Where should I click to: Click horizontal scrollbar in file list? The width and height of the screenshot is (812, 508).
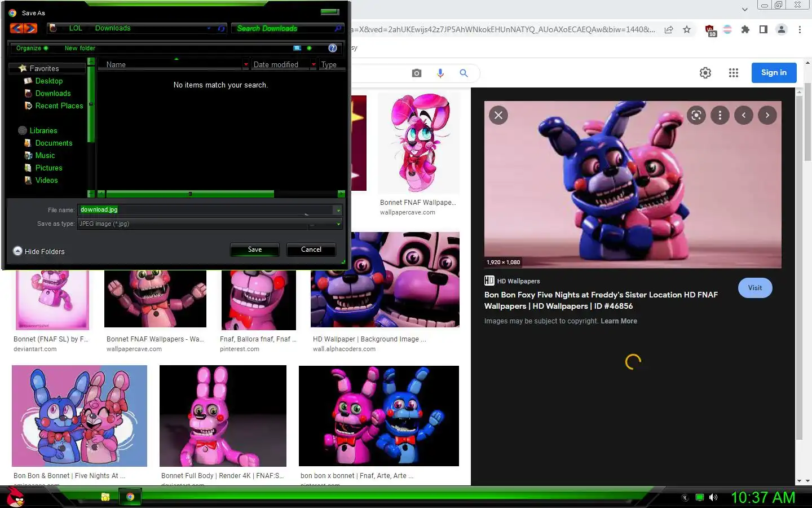tap(190, 194)
